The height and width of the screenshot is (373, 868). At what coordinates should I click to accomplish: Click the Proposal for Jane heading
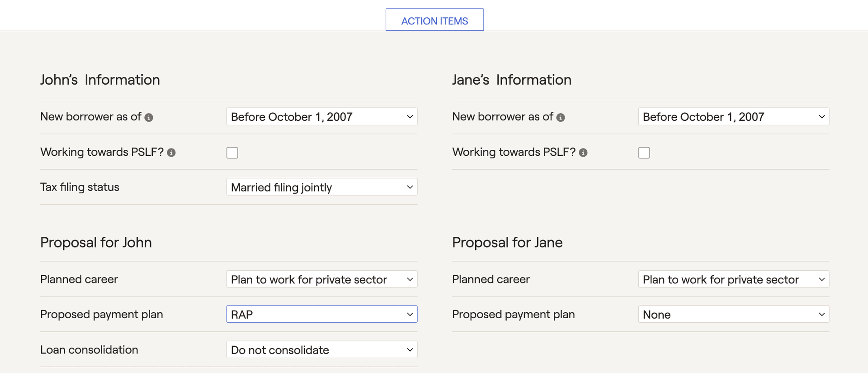507,243
